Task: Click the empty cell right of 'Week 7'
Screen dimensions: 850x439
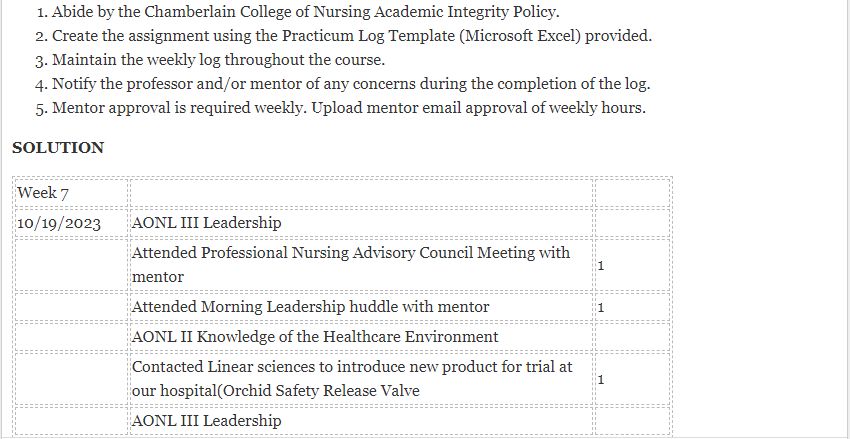Action: (x=360, y=192)
